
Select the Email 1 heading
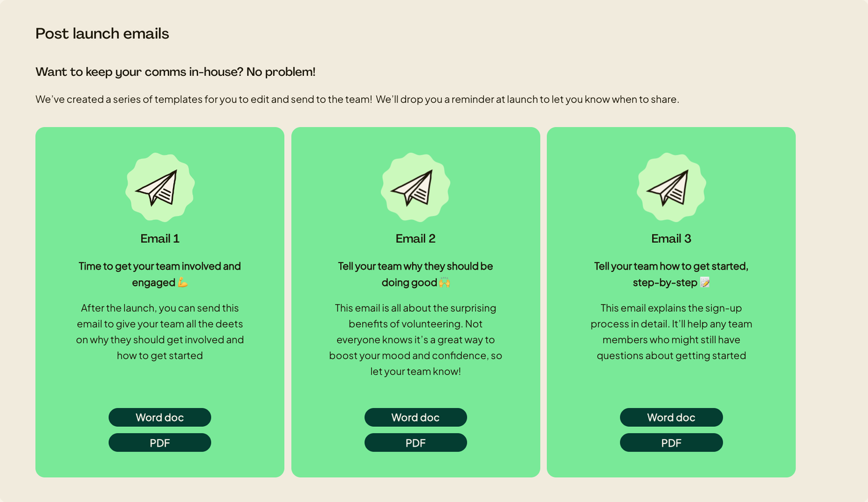click(160, 238)
